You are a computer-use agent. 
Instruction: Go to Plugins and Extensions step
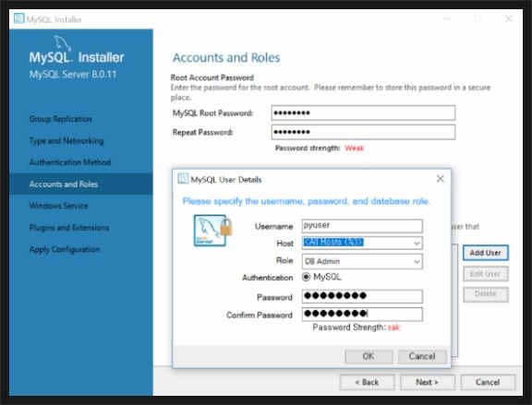coord(69,228)
